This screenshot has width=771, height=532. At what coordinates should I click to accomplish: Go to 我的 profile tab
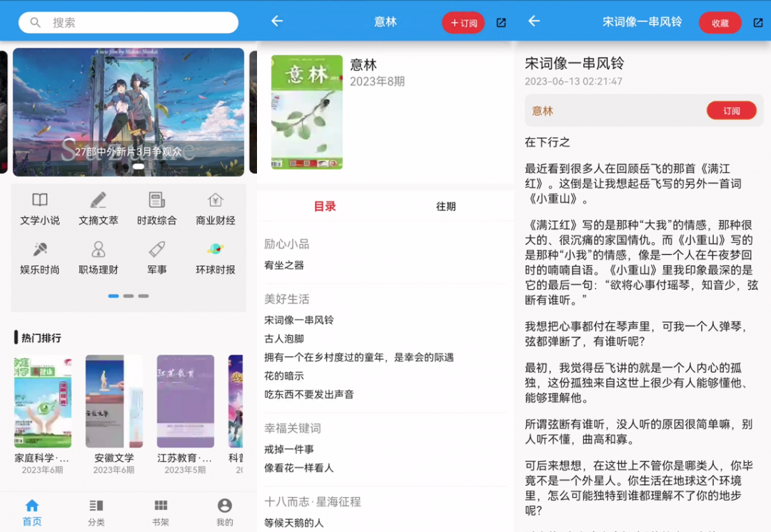tap(225, 512)
